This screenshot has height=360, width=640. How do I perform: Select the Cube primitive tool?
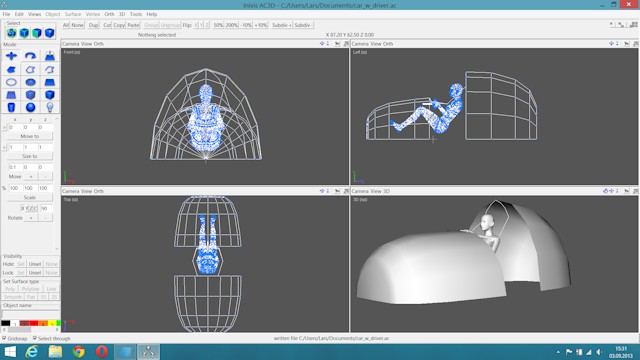click(x=49, y=95)
